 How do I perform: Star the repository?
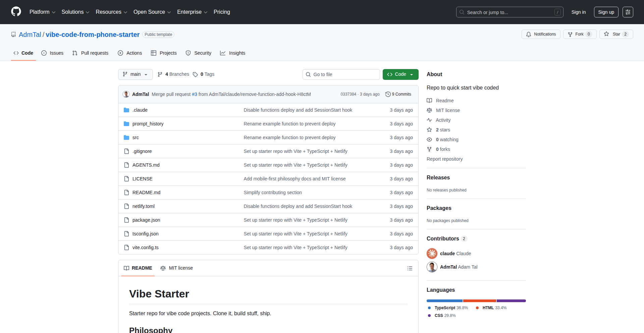tap(616, 34)
